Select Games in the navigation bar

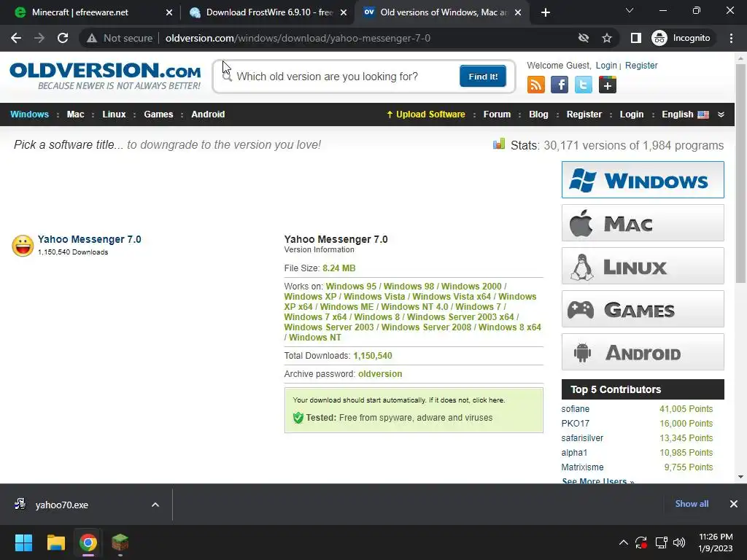click(x=158, y=114)
